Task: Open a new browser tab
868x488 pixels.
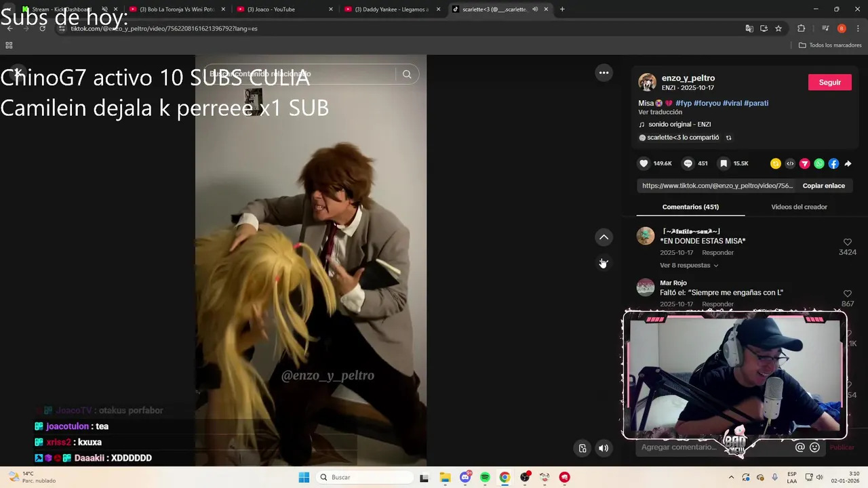Action: [562, 9]
